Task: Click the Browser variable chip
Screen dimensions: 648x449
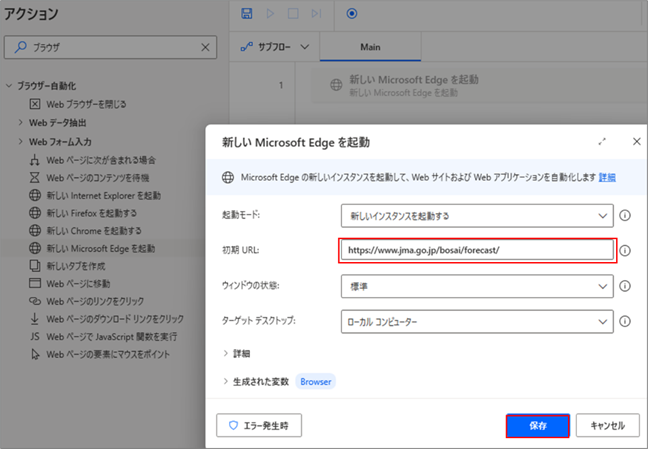Action: [x=316, y=382]
